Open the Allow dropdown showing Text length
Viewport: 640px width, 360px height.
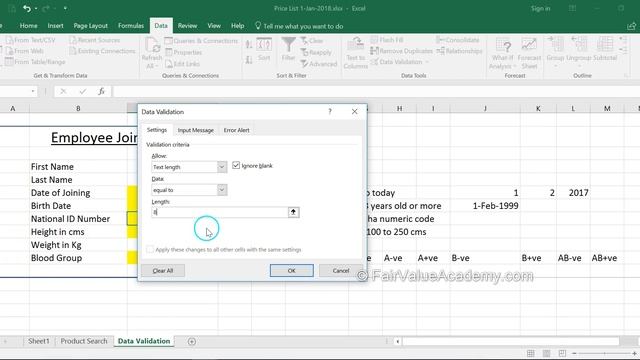click(x=222, y=167)
